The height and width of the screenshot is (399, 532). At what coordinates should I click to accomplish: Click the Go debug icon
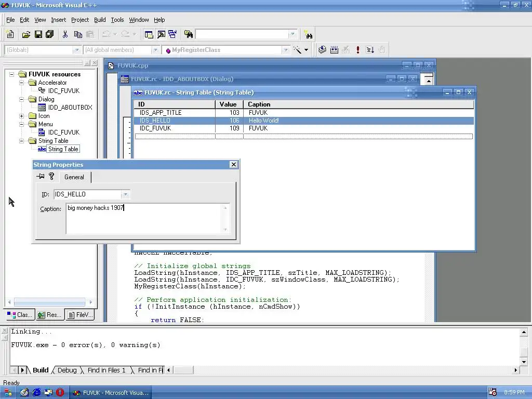pyautogui.click(x=370, y=50)
